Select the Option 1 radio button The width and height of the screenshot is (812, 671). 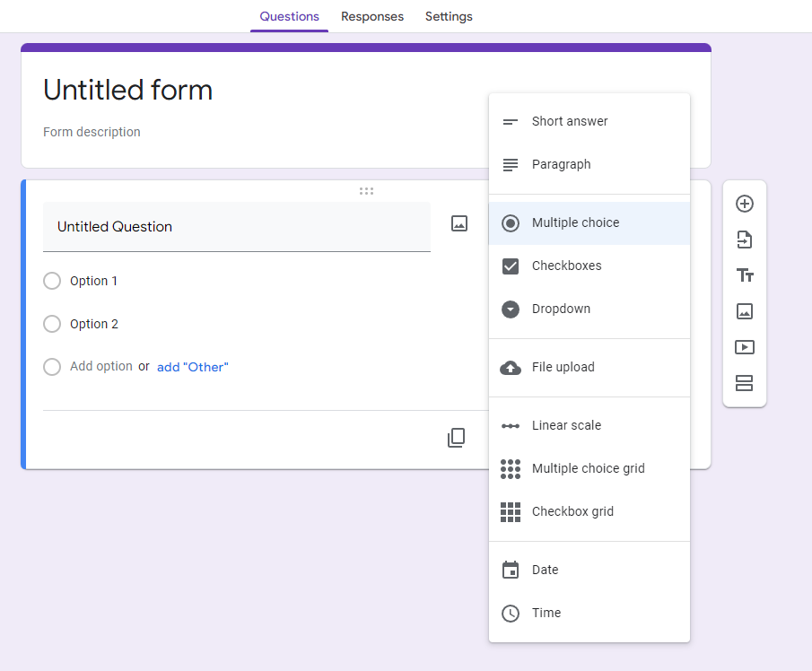(52, 281)
